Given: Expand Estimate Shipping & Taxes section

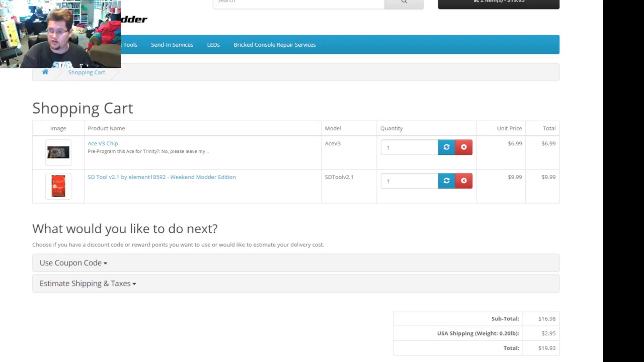Looking at the screenshot, I should [x=88, y=284].
